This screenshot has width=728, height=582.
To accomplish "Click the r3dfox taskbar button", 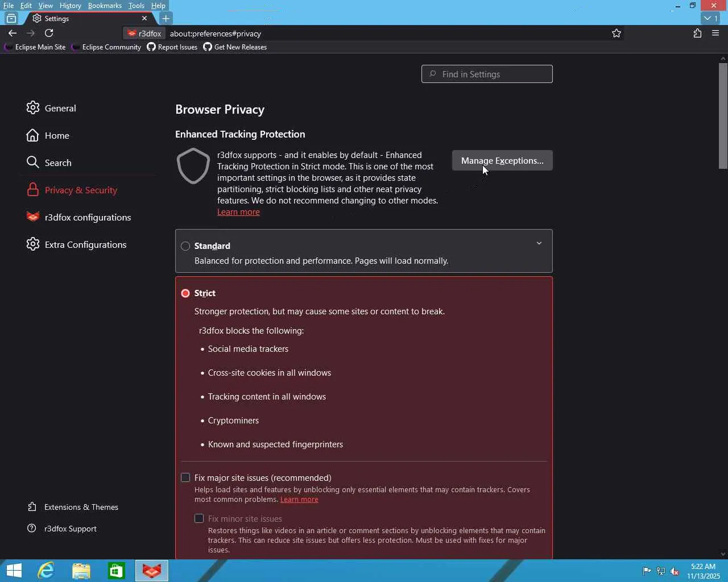I will (152, 571).
